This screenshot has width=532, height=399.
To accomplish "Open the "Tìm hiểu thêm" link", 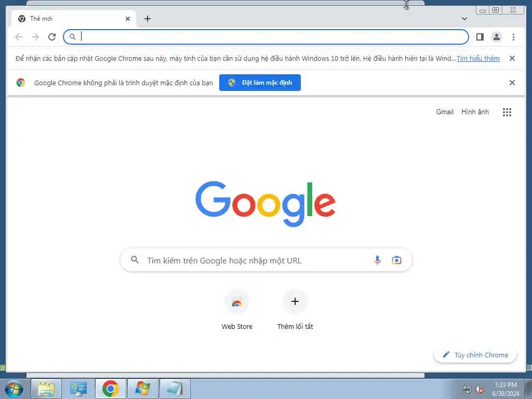I will point(478,58).
